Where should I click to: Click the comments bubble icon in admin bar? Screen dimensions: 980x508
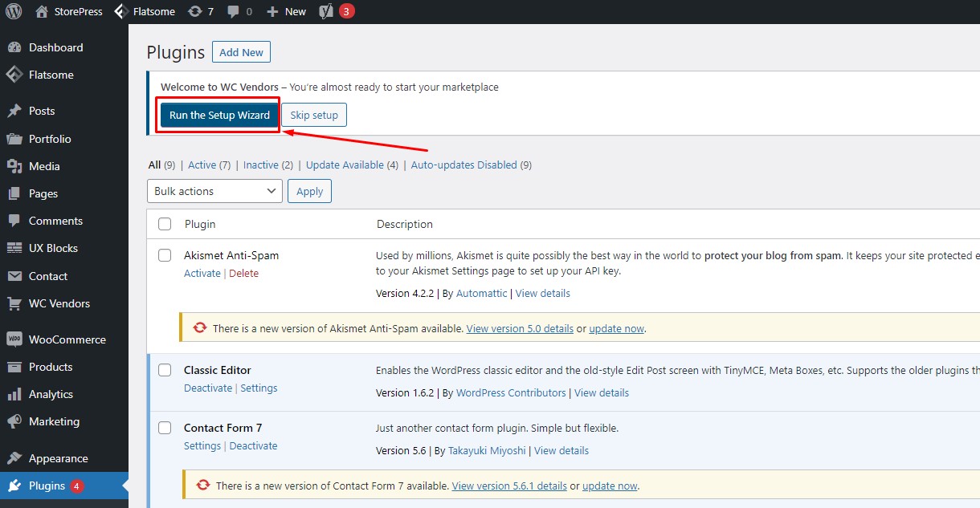[233, 11]
